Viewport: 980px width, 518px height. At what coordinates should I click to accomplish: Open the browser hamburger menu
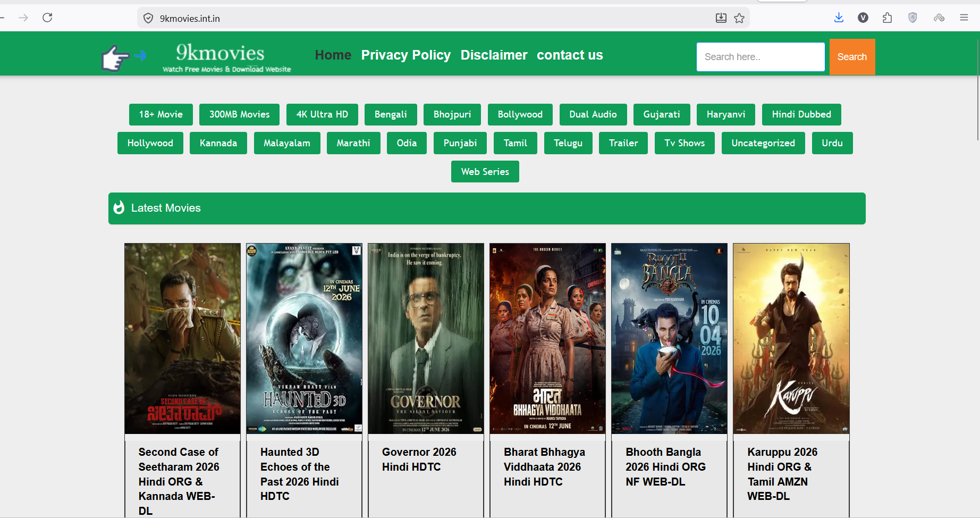coord(964,18)
